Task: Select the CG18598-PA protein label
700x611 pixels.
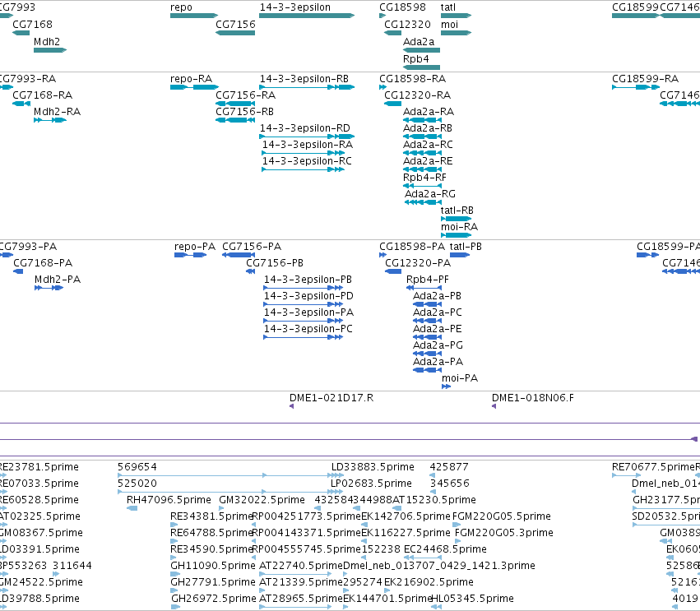Action: (x=412, y=247)
